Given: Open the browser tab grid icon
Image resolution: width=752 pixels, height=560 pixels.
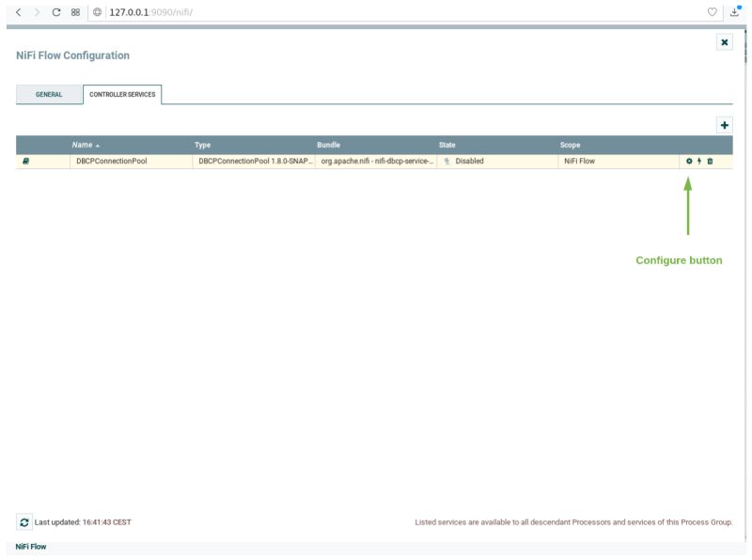Looking at the screenshot, I should coord(75,11).
